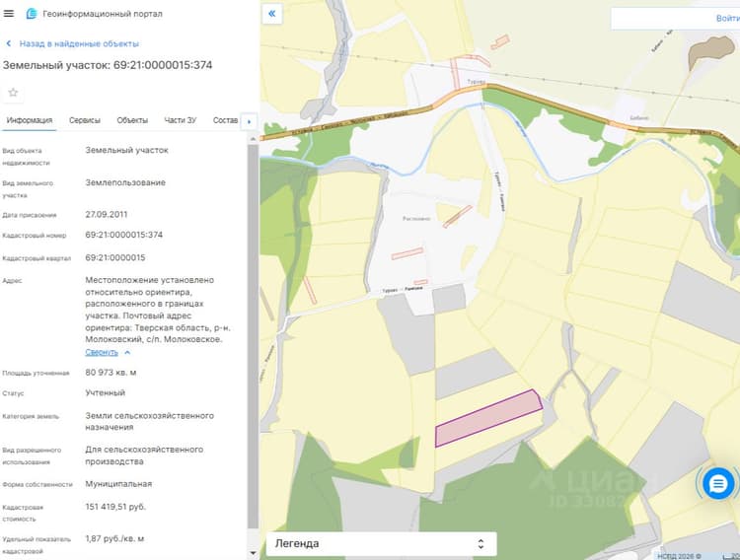Show more tabs with the right arrow
The width and height of the screenshot is (740, 560).
[x=250, y=121]
